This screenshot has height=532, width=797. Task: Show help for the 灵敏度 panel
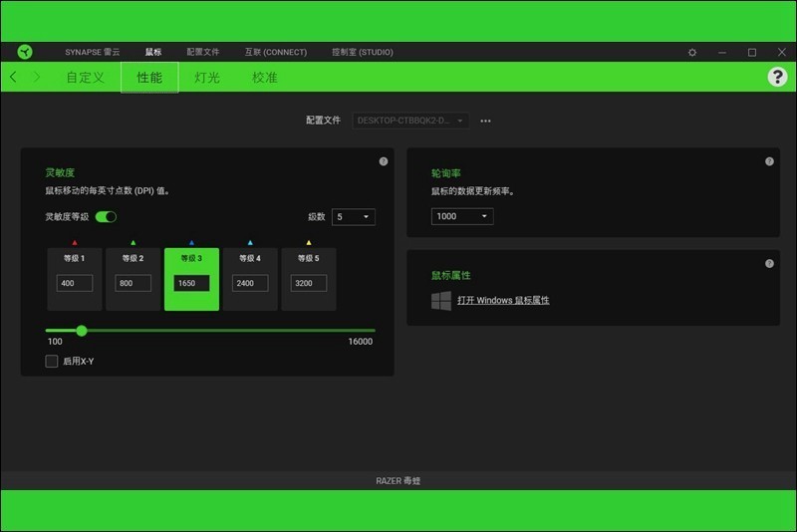click(x=384, y=161)
